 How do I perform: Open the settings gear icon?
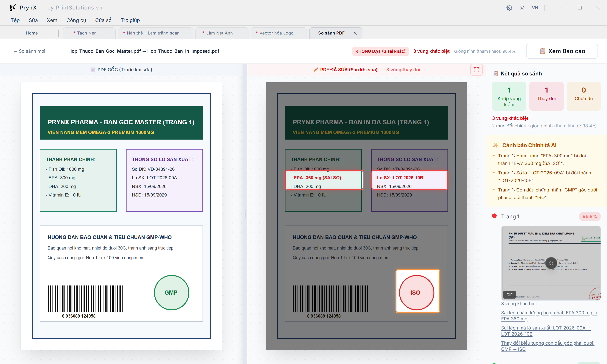click(509, 8)
